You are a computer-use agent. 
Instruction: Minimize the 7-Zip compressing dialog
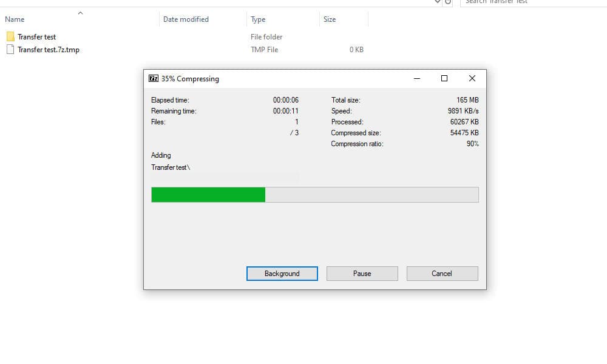click(417, 78)
